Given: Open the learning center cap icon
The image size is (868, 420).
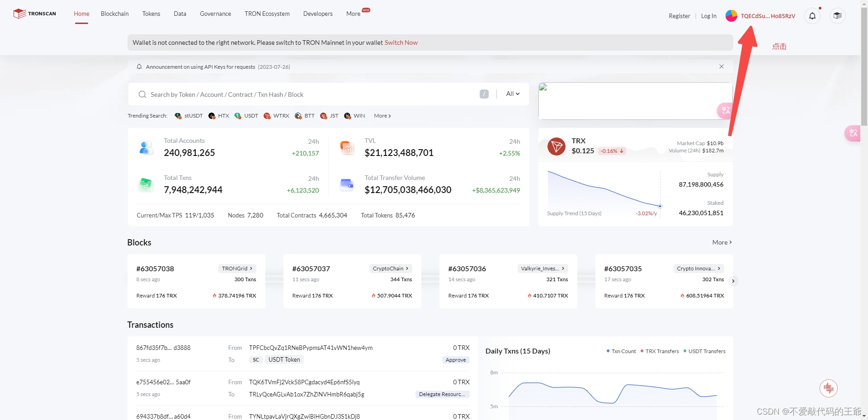Looking at the screenshot, I should (837, 16).
